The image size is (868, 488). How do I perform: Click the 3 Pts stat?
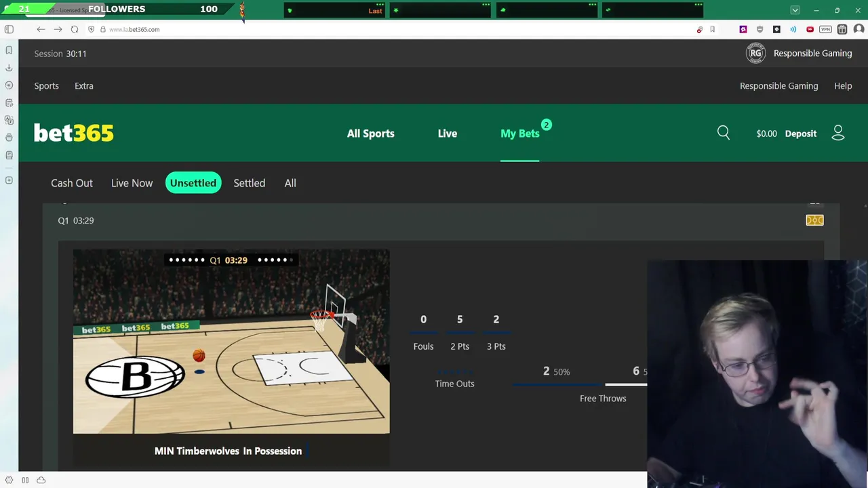coord(496,332)
